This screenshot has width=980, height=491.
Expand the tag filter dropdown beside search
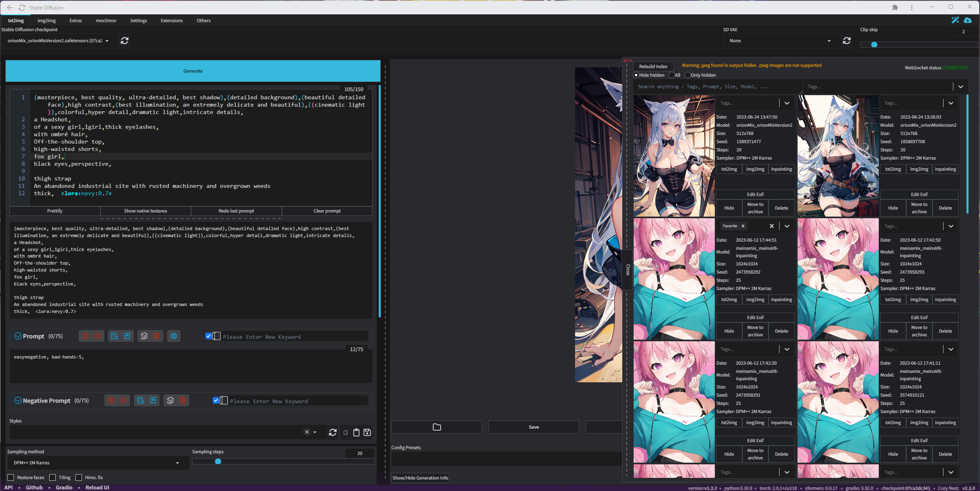click(960, 87)
